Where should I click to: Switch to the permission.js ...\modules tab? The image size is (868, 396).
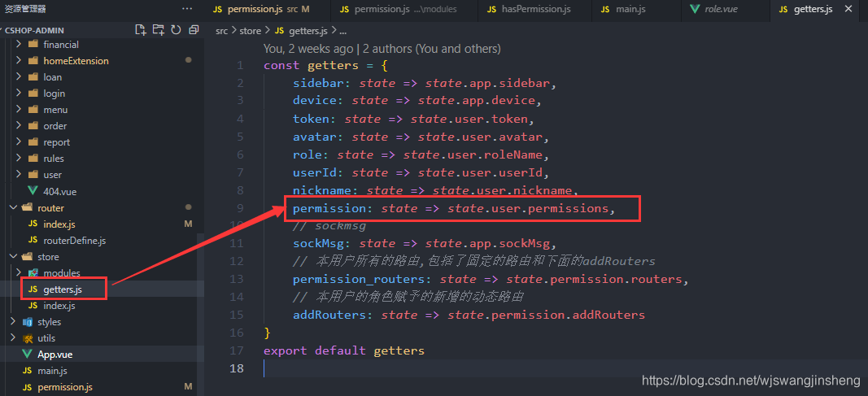[x=404, y=10]
